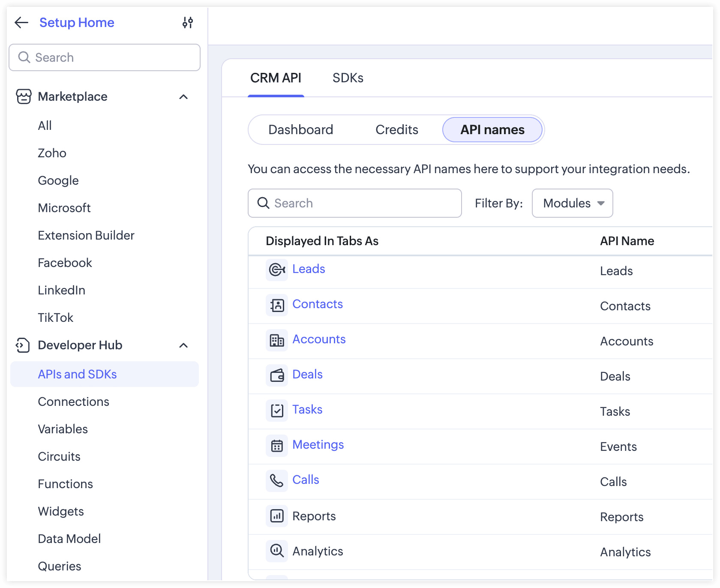Click the Deals wallet icon

(x=277, y=375)
